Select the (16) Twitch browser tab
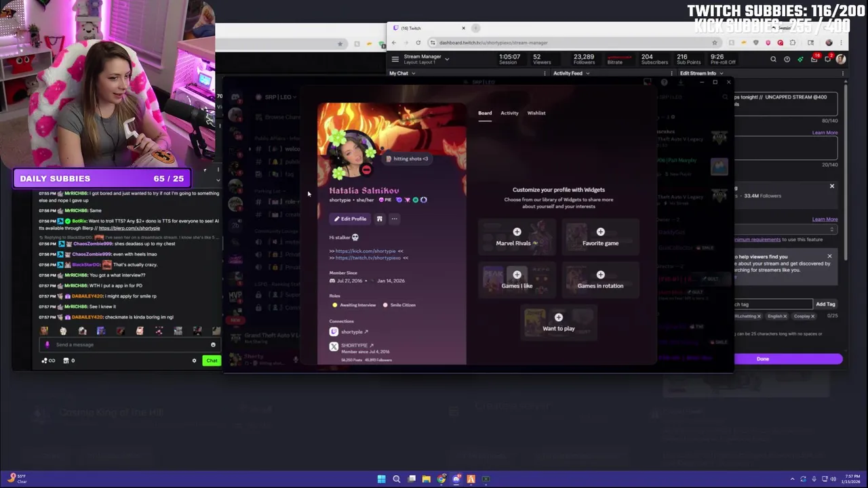The height and width of the screenshot is (488, 868). (x=427, y=28)
